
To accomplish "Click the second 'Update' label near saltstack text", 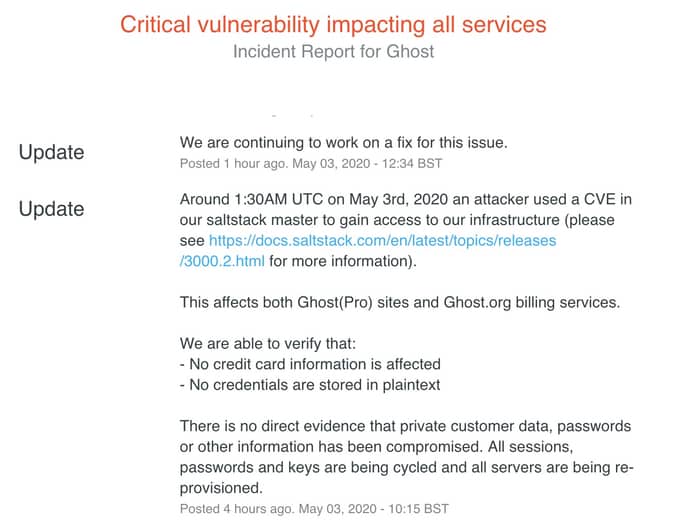I will pyautogui.click(x=51, y=209).
